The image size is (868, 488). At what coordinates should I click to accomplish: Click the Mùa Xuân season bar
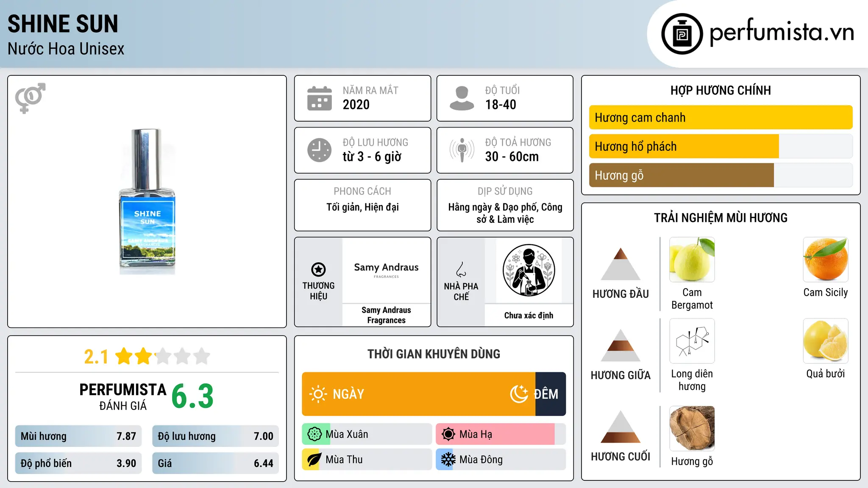[367, 434]
